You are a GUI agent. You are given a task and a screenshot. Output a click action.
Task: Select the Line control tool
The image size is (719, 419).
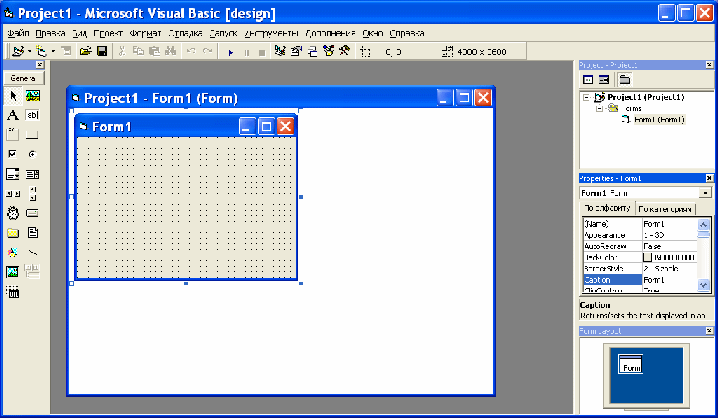pos(33,252)
